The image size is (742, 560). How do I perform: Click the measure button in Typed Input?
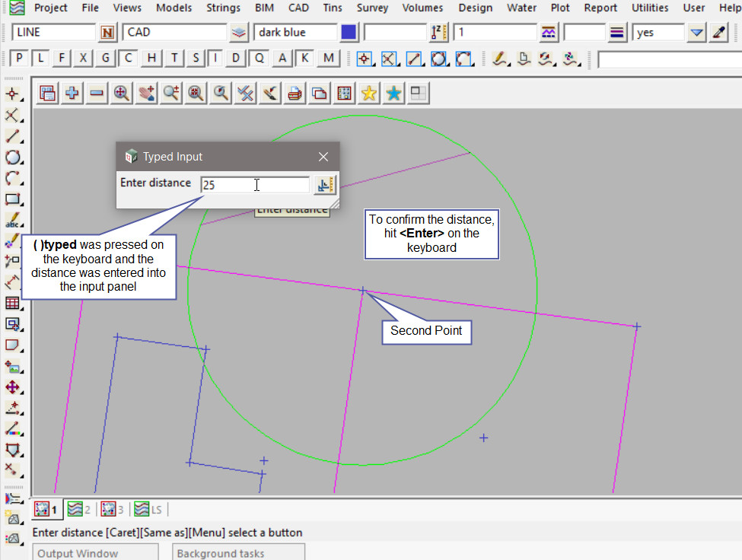(325, 185)
